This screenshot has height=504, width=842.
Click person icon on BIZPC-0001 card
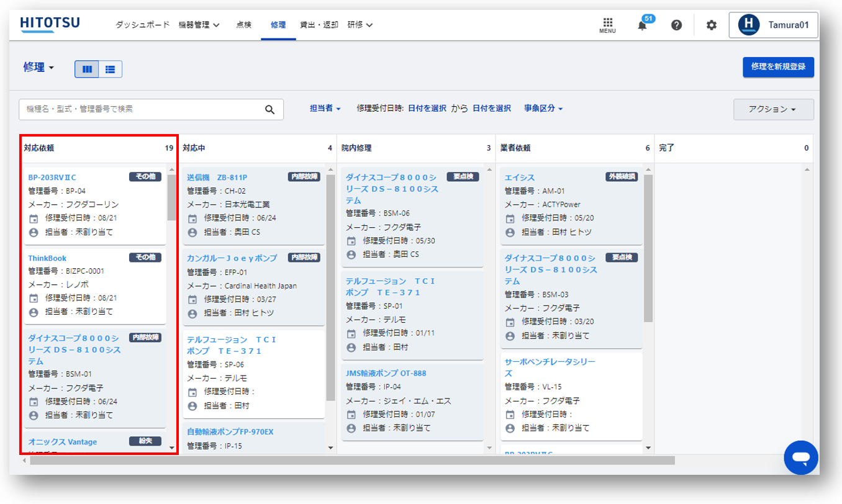point(34,312)
